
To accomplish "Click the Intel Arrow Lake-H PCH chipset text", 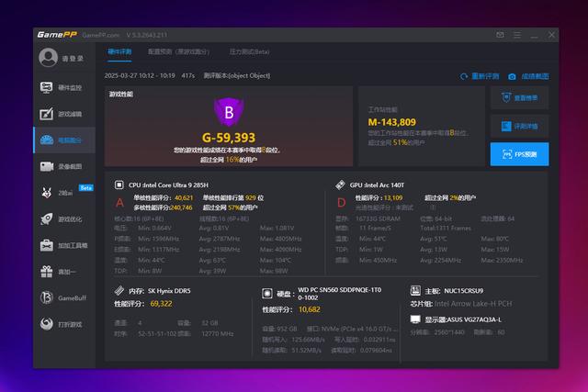I will [x=473, y=304].
